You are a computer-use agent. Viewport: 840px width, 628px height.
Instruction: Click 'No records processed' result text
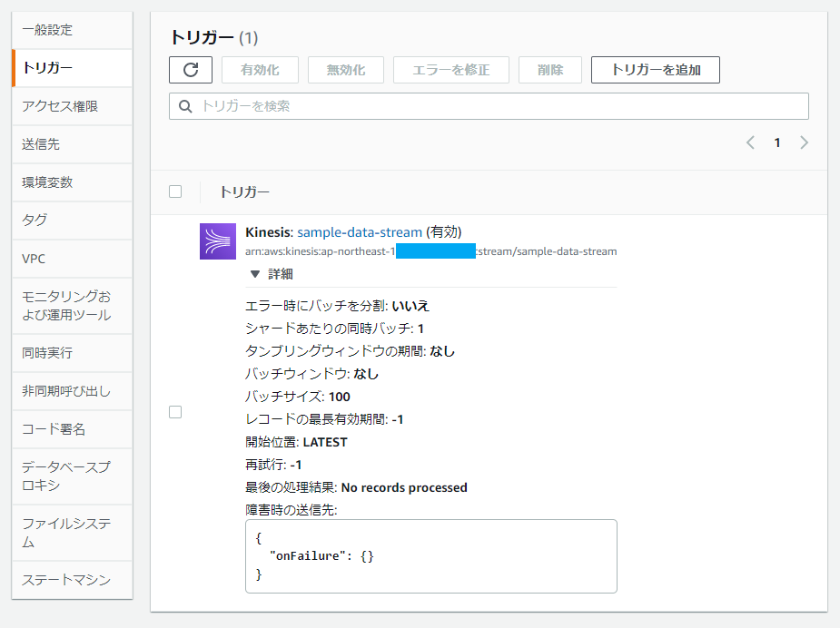[x=404, y=487]
